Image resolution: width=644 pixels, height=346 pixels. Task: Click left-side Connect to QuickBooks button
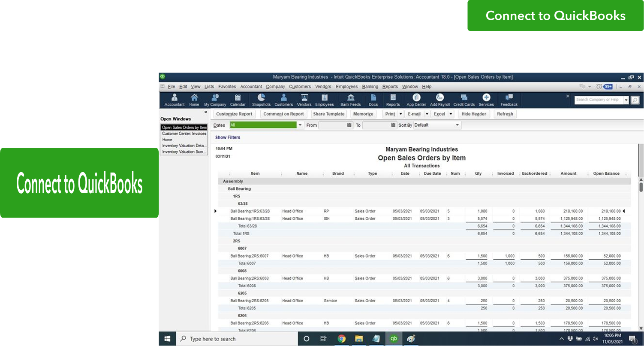click(79, 183)
